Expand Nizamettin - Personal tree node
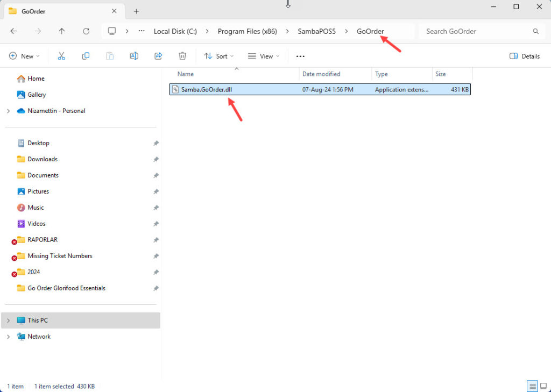 [8, 111]
